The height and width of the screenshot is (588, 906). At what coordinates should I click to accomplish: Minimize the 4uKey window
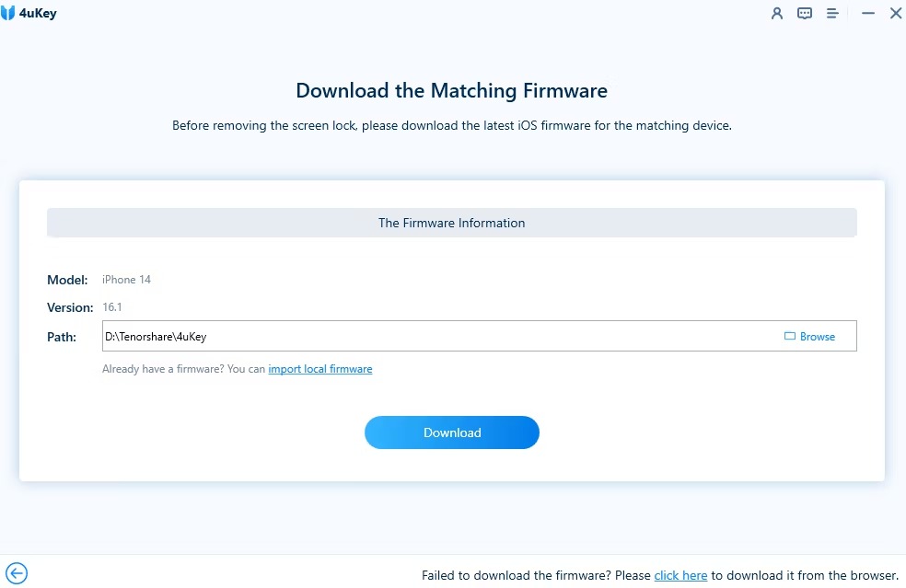coord(867,14)
